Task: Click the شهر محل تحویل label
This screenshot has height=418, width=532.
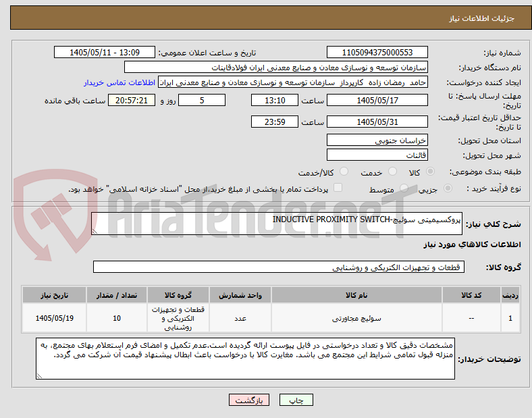Action: pyautogui.click(x=492, y=155)
